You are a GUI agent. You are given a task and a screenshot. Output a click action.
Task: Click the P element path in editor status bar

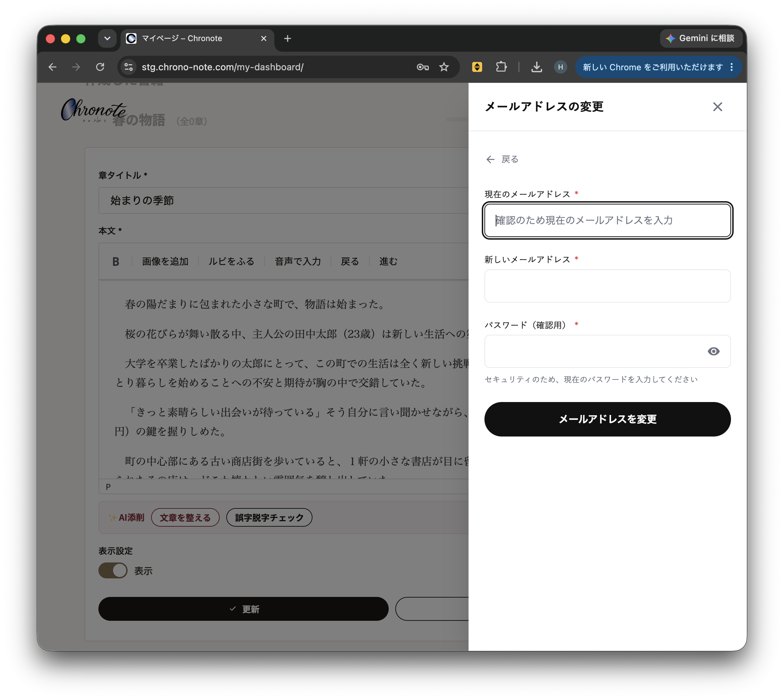108,487
